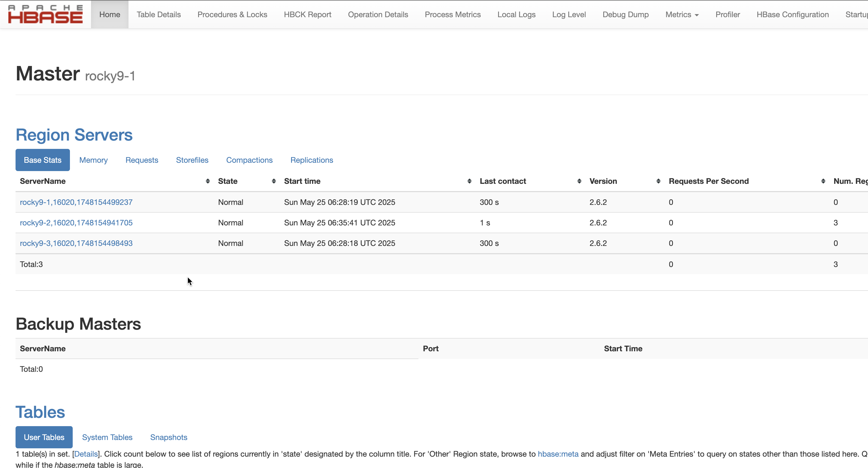Open region server rocky9-3 link
868x468 pixels.
(x=76, y=243)
